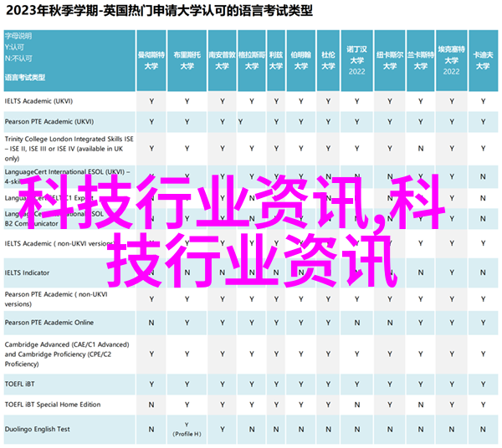
Task: Click the 'Pearson PTE Academic Online' row label
Action: coord(49,323)
